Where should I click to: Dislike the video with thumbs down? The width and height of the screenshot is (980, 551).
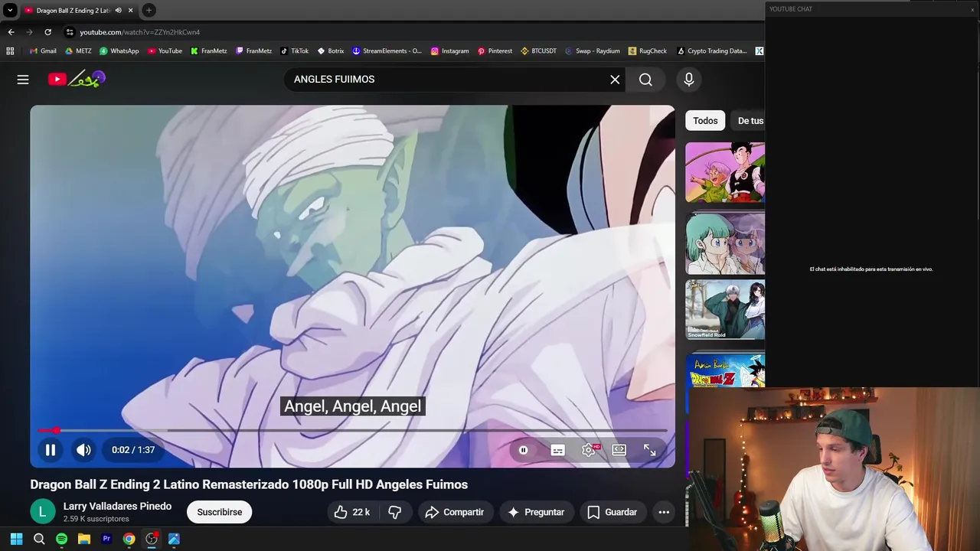[x=395, y=512]
